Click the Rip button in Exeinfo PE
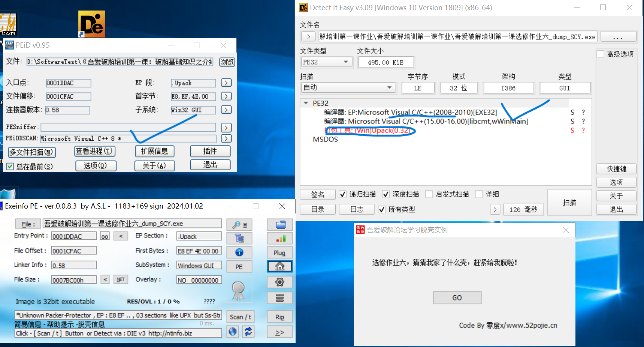 coord(280,317)
